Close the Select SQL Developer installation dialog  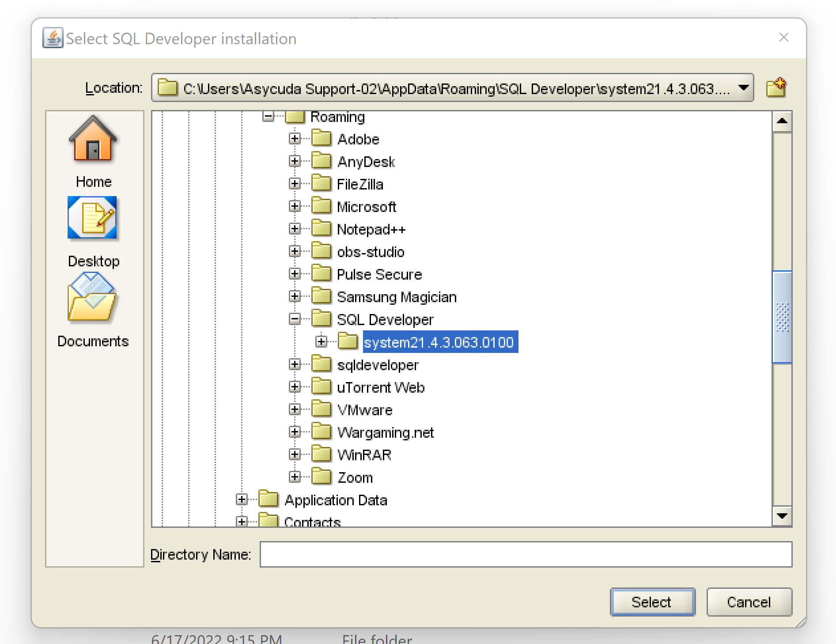784,37
